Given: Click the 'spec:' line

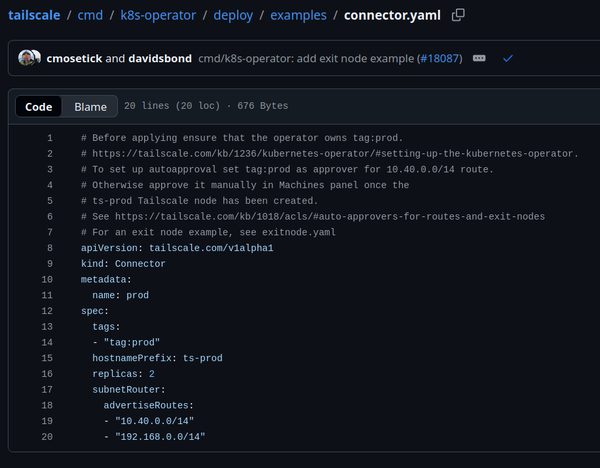Looking at the screenshot, I should tap(95, 311).
